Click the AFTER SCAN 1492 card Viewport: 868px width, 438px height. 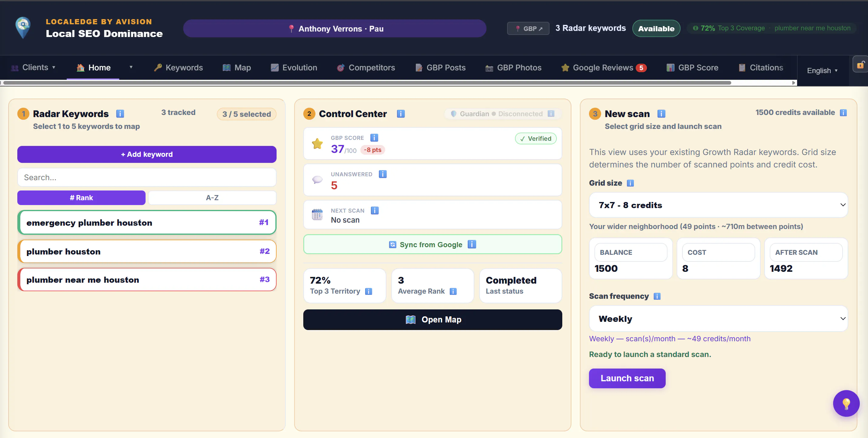pyautogui.click(x=806, y=258)
